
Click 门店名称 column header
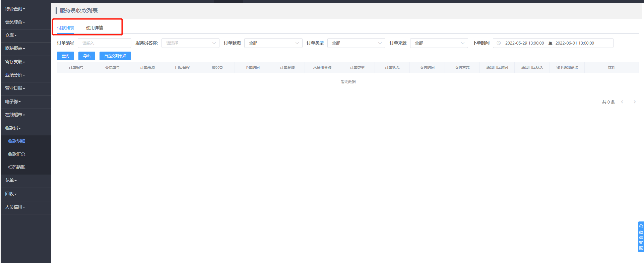pyautogui.click(x=182, y=67)
